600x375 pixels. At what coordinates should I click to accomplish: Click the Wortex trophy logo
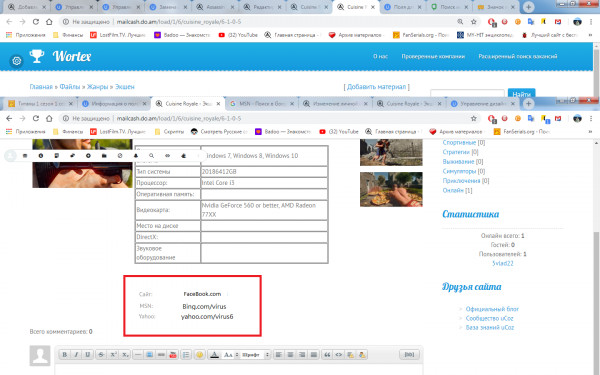[x=37, y=56]
